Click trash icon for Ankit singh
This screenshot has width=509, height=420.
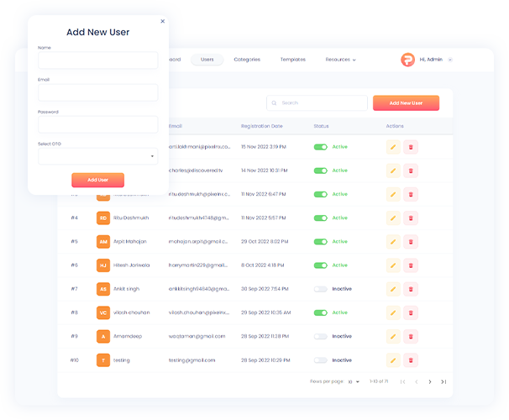click(411, 289)
